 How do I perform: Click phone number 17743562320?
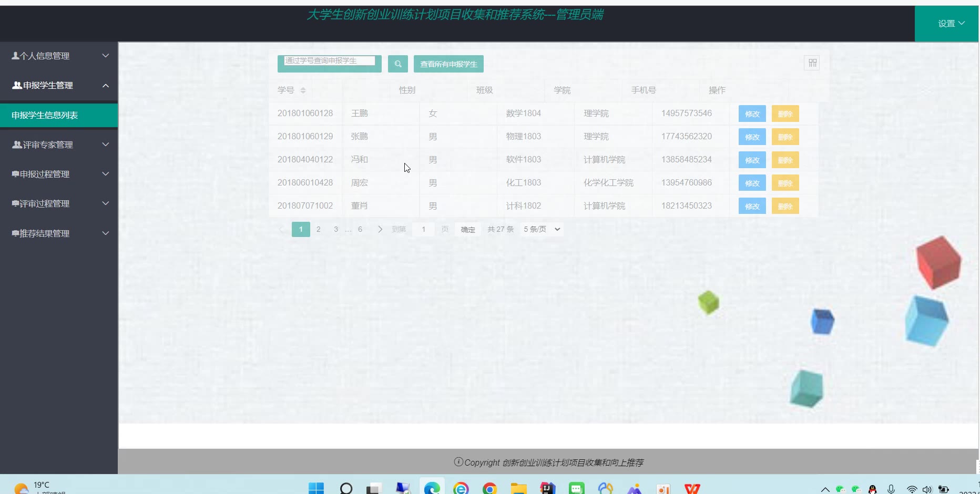coord(687,137)
